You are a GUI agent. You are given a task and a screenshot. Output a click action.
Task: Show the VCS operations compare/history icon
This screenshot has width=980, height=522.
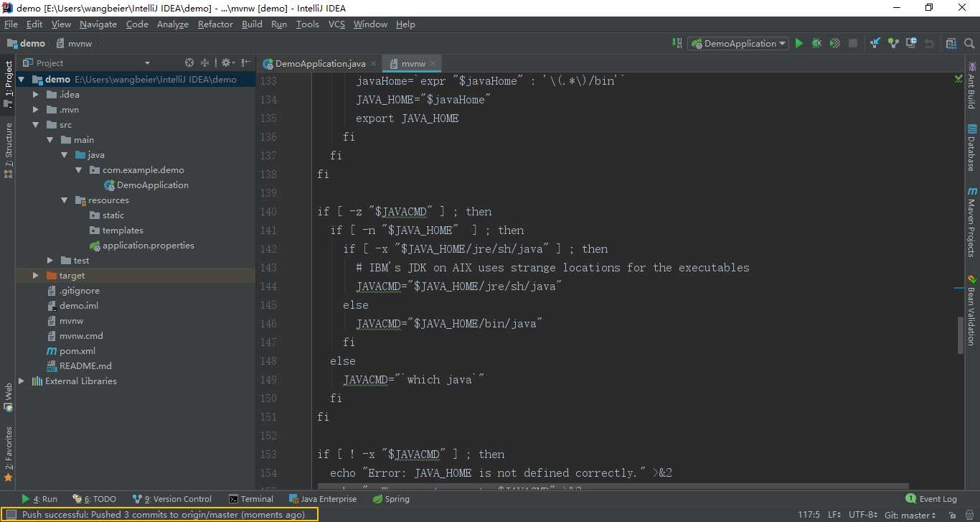pyautogui.click(x=911, y=44)
